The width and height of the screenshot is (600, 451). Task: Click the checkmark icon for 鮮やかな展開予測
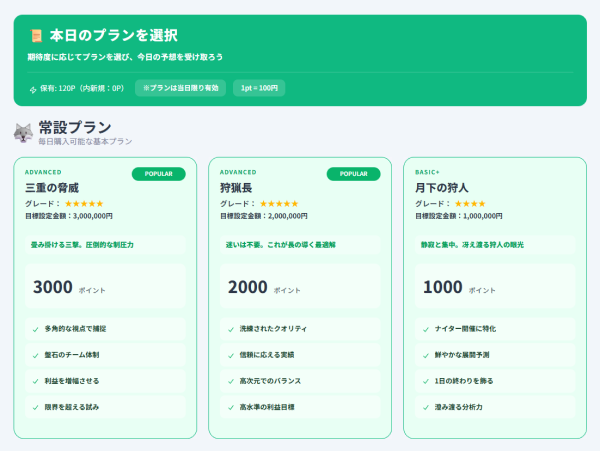point(426,355)
